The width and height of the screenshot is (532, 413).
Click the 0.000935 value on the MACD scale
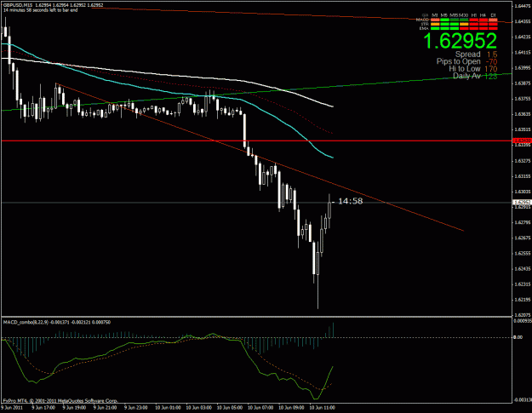pyautogui.click(x=522, y=321)
